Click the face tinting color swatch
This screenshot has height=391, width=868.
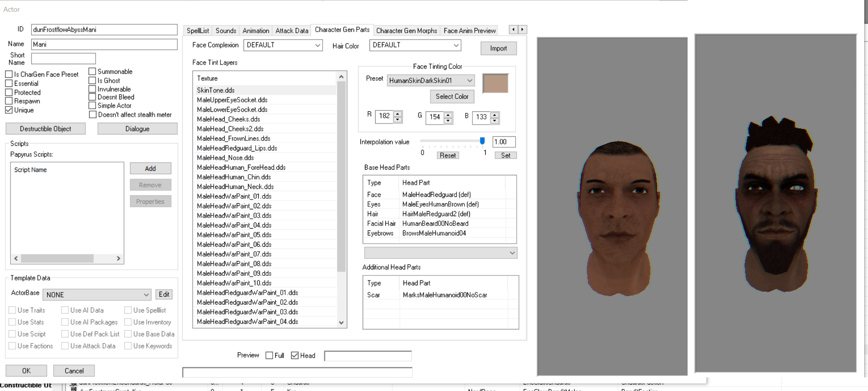495,83
